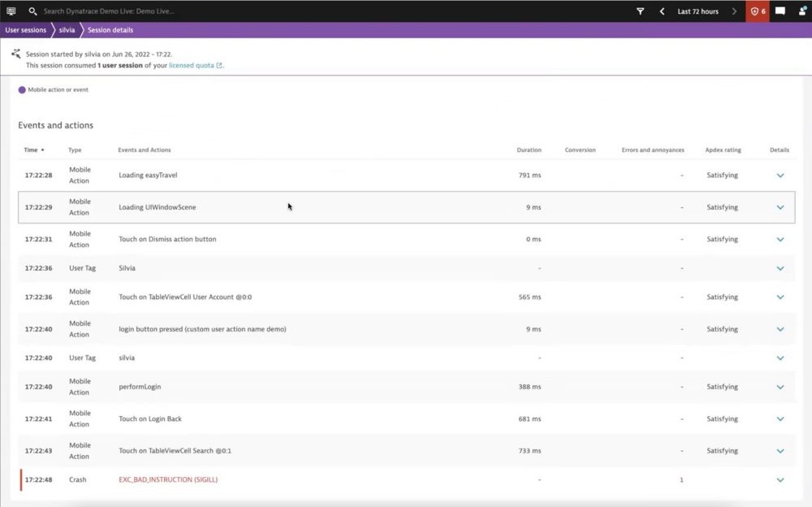Expand details for the Crash row
The height and width of the screenshot is (507, 812).
pos(780,480)
